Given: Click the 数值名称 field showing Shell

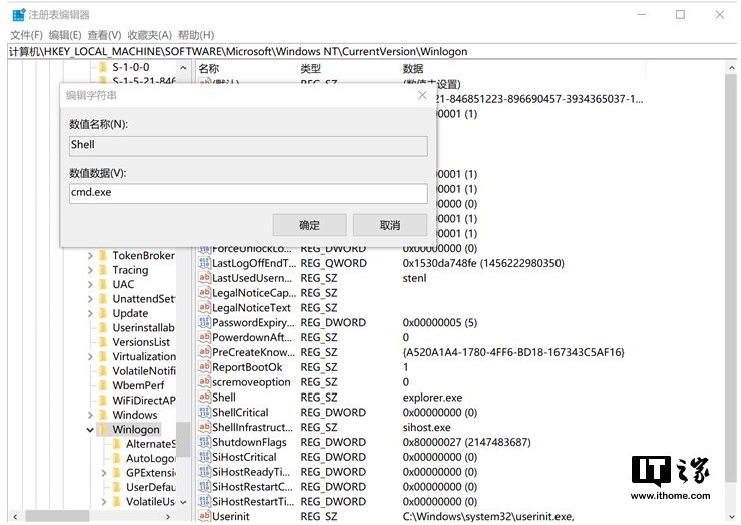Looking at the screenshot, I should 248,146.
